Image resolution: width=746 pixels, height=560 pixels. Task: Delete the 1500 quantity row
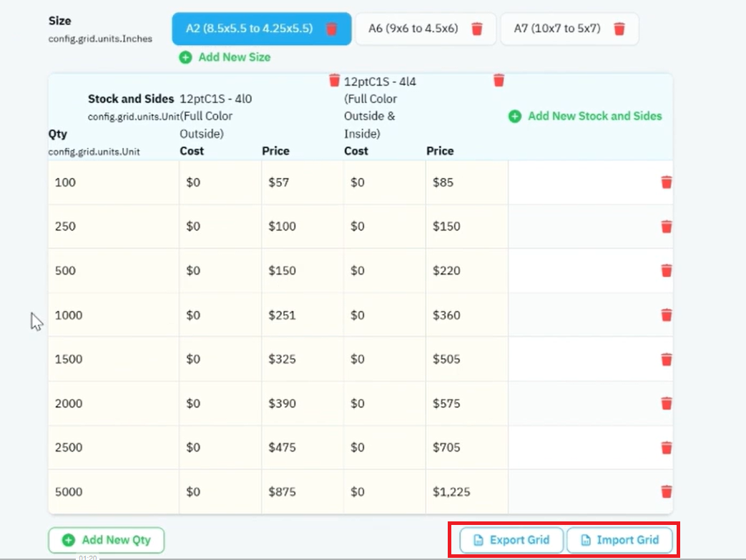point(667,359)
